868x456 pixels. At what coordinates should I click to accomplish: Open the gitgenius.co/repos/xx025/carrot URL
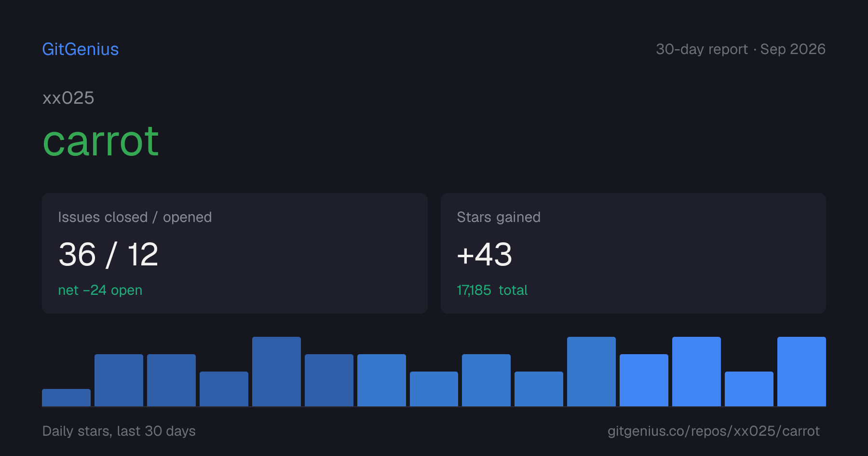click(714, 431)
